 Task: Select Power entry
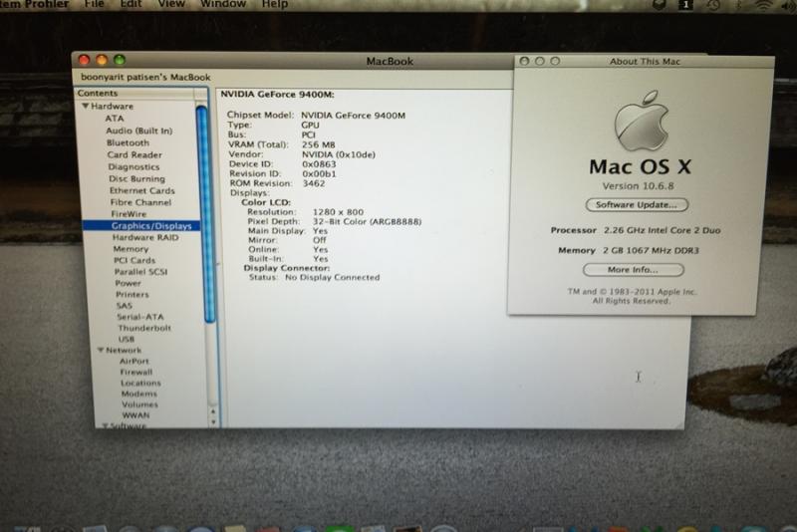pyautogui.click(x=129, y=283)
